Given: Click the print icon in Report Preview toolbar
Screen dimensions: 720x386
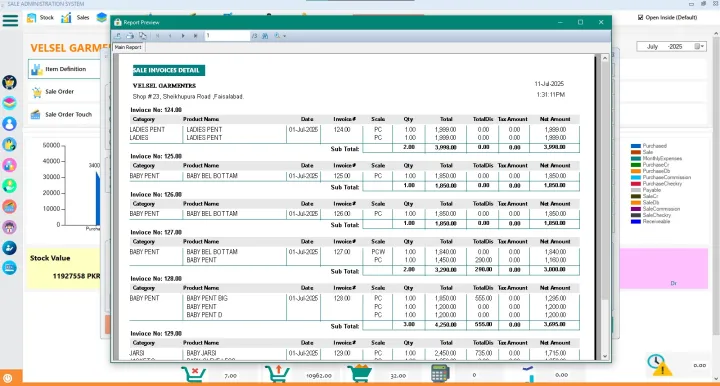Looking at the screenshot, I should (130, 36).
